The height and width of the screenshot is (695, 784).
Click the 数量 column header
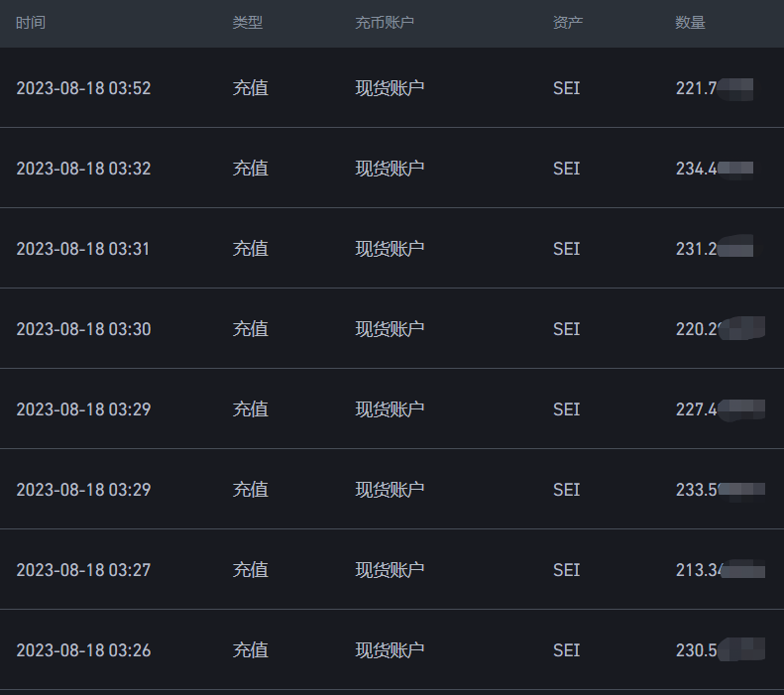point(690,23)
